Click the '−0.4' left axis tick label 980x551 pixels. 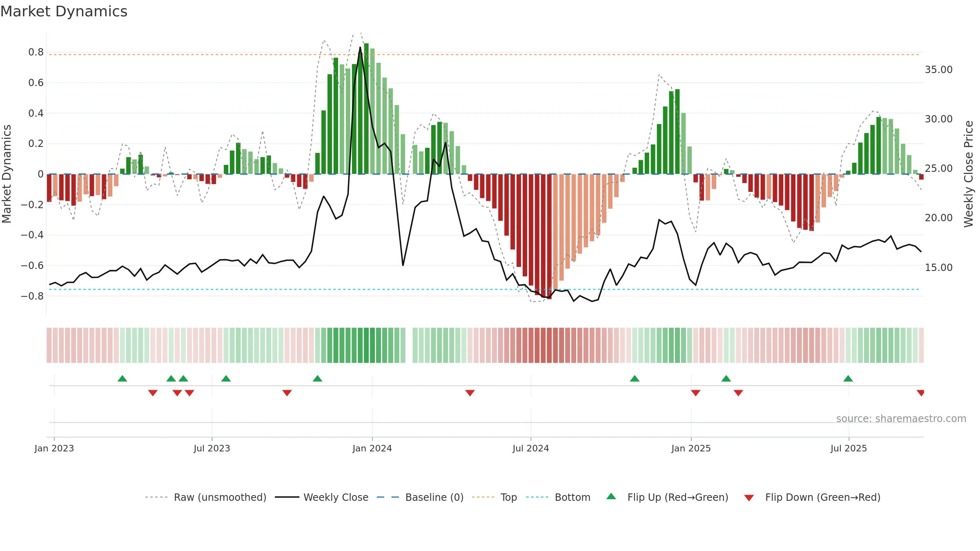[x=32, y=235]
